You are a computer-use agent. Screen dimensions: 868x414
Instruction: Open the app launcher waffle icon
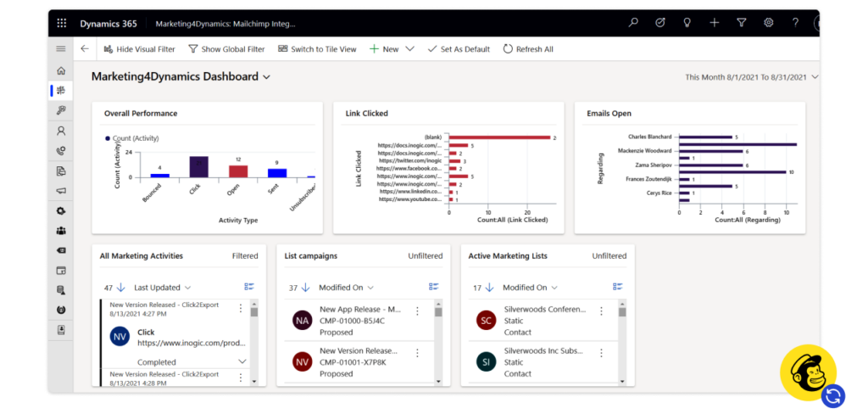click(x=61, y=23)
